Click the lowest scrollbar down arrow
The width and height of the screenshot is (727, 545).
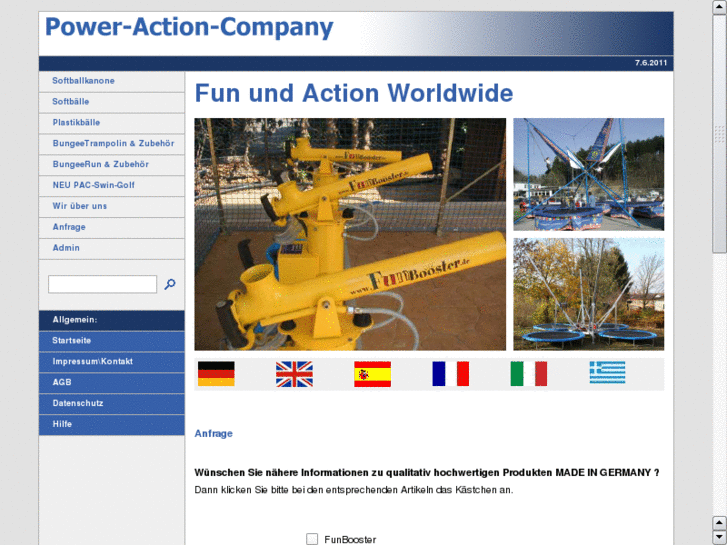(719, 538)
